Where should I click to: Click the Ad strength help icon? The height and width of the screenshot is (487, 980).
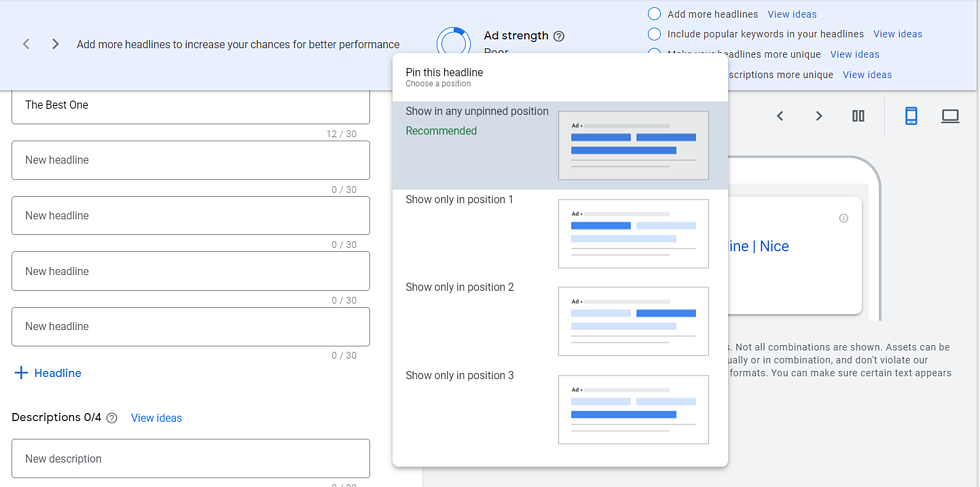pyautogui.click(x=559, y=36)
